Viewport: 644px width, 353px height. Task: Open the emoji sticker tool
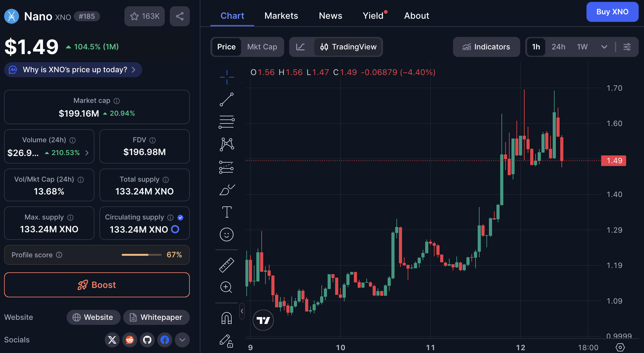[227, 234]
